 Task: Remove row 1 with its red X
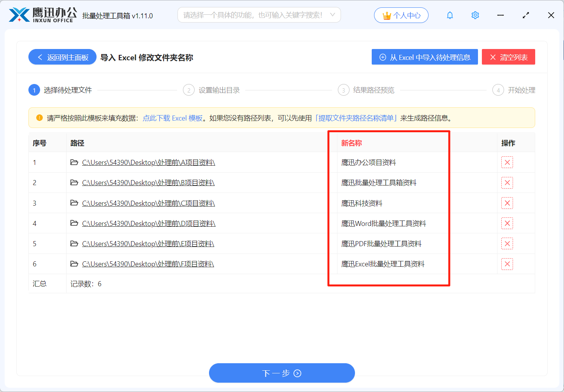tap(507, 162)
